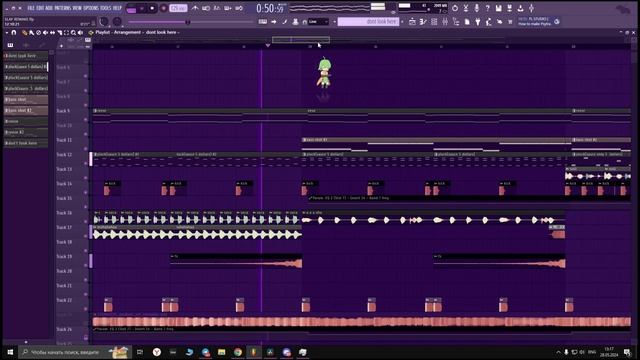Click the main pitch knob
This screenshot has height=360, width=640.
click(117, 22)
